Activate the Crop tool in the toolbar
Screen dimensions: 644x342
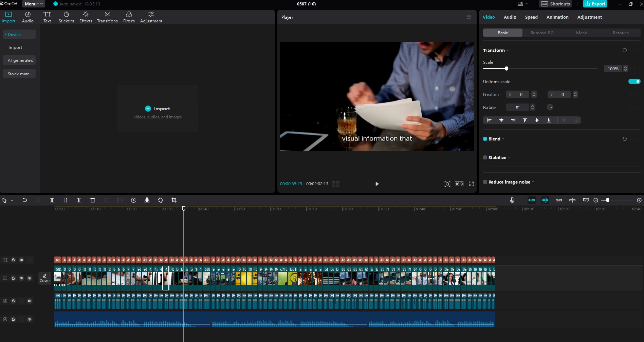(174, 200)
